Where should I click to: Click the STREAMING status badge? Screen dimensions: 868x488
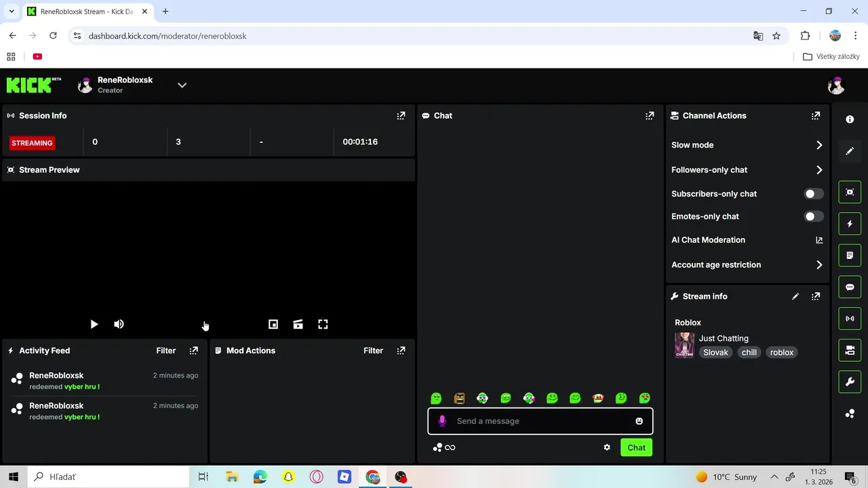[x=32, y=143]
